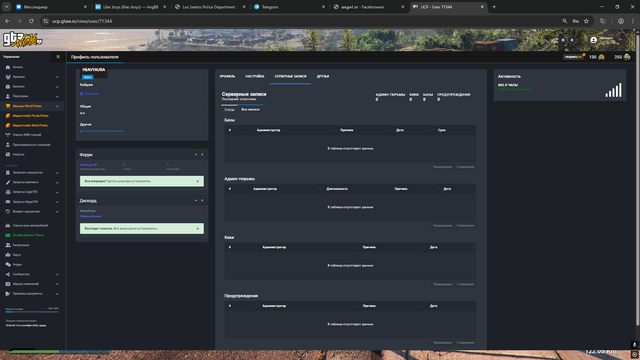Switch to the ПРОФИЛЬ tab
Image resolution: width=640 pixels, height=360 pixels.
point(227,76)
